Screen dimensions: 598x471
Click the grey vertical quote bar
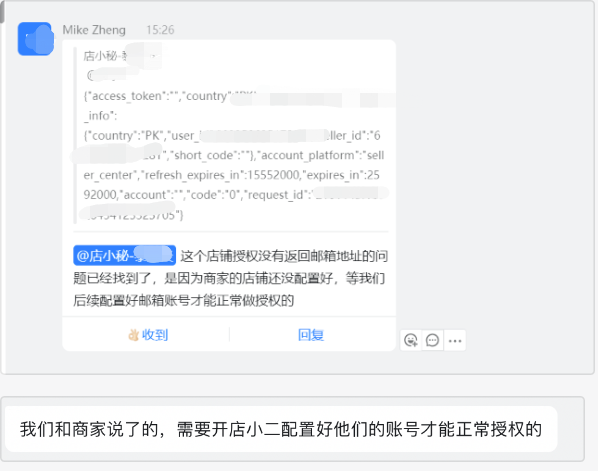tap(76, 135)
